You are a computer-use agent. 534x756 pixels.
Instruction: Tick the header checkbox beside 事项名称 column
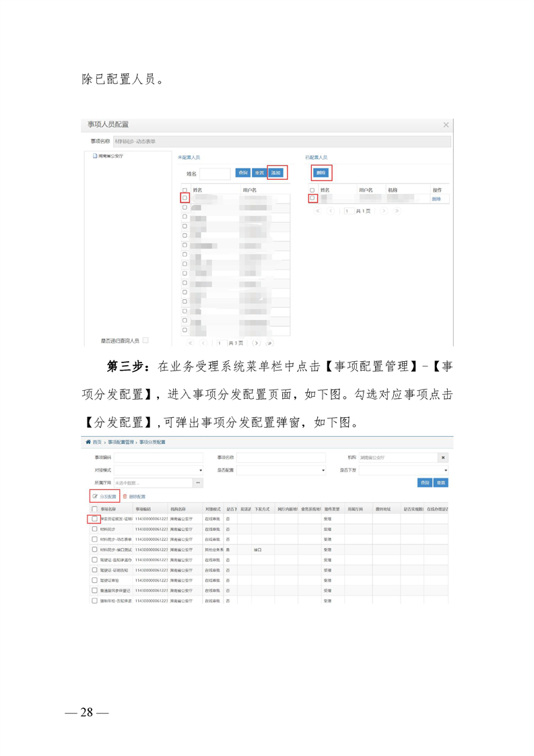pos(94,509)
